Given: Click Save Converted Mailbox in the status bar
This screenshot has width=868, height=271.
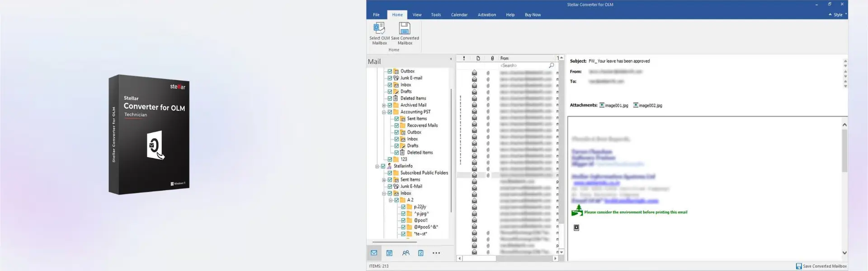Looking at the screenshot, I should [821, 266].
